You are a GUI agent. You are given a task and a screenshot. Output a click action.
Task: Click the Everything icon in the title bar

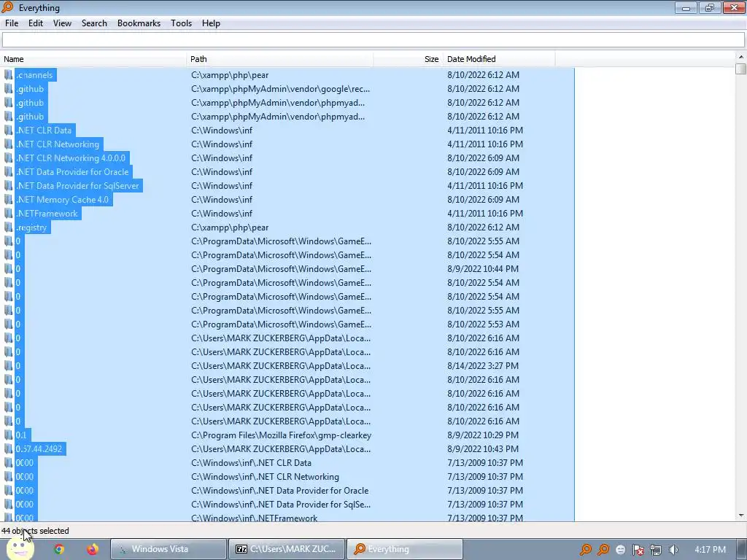7,7
